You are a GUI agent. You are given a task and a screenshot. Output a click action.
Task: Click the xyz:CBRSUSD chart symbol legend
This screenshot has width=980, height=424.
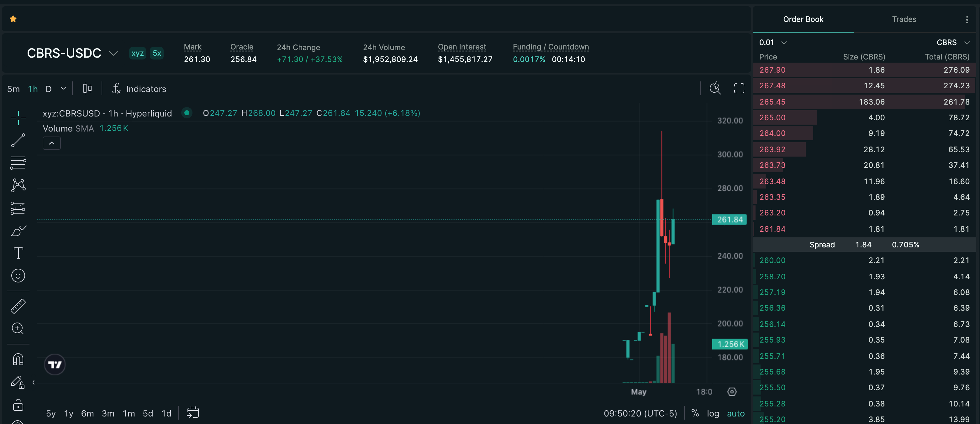coord(107,113)
